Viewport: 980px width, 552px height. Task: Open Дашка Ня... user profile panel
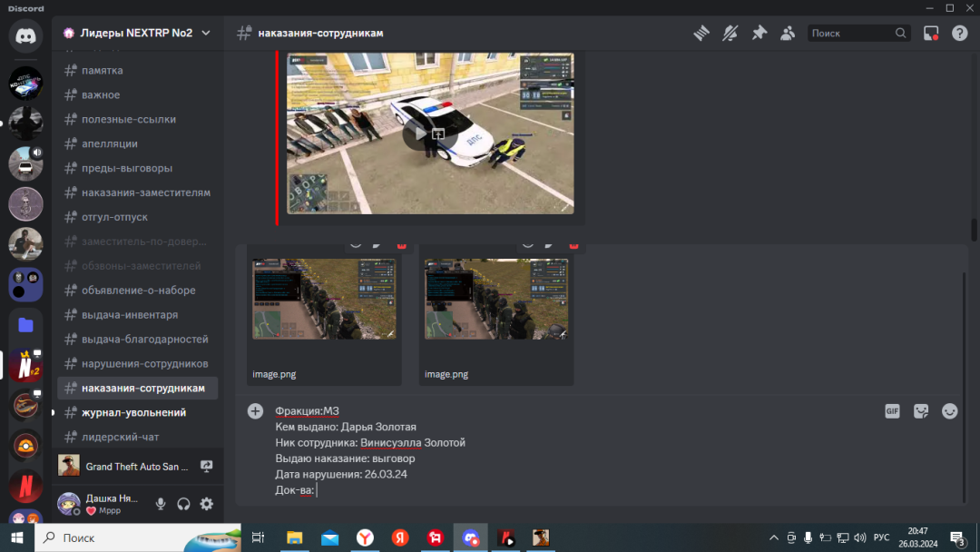(102, 504)
